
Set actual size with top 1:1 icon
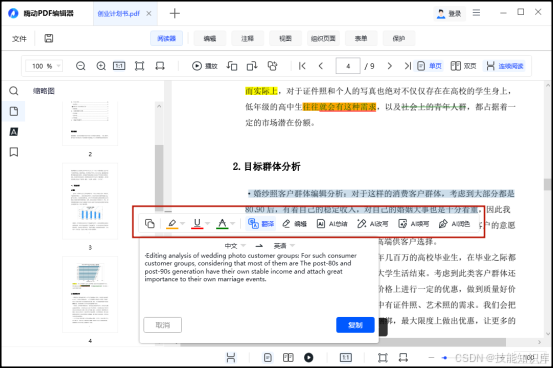(119, 66)
